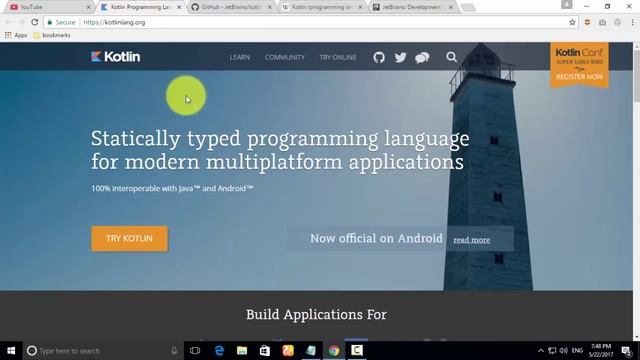Open Windows Start menu
640x360 pixels.
(11, 351)
